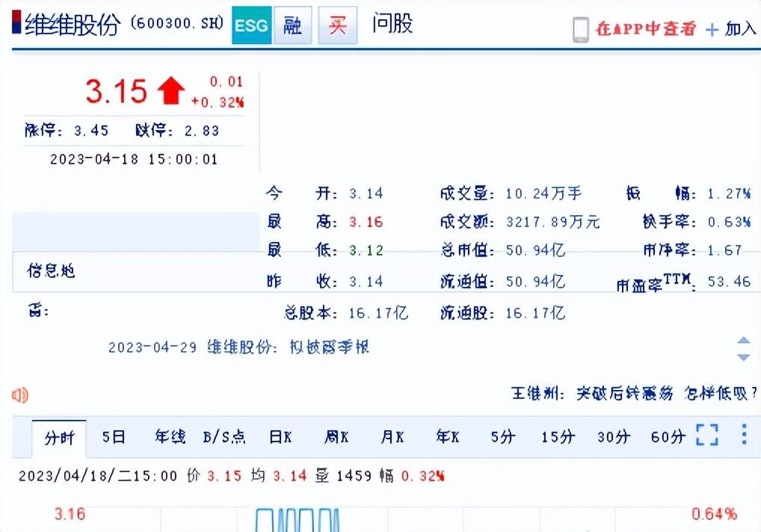Click the current price 3.15

tap(117, 91)
